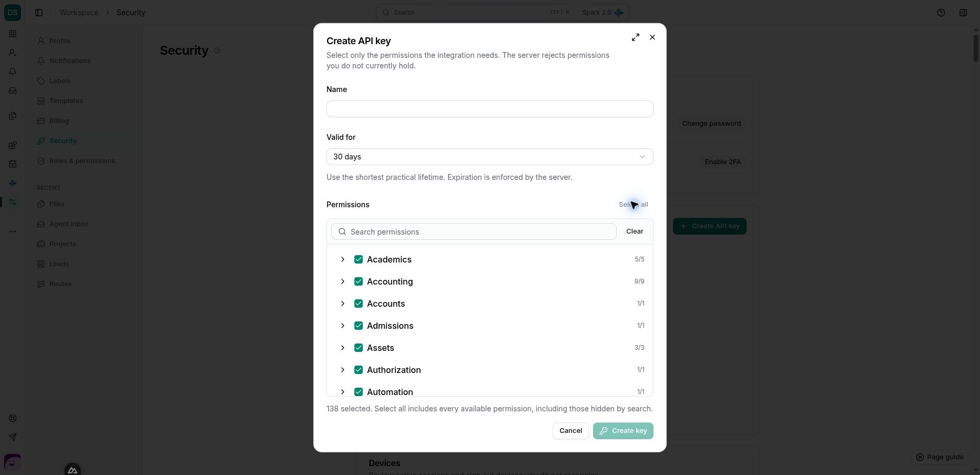980x475 pixels.
Task: Uncheck the Accounting permission checkbox
Action: [x=359, y=281]
